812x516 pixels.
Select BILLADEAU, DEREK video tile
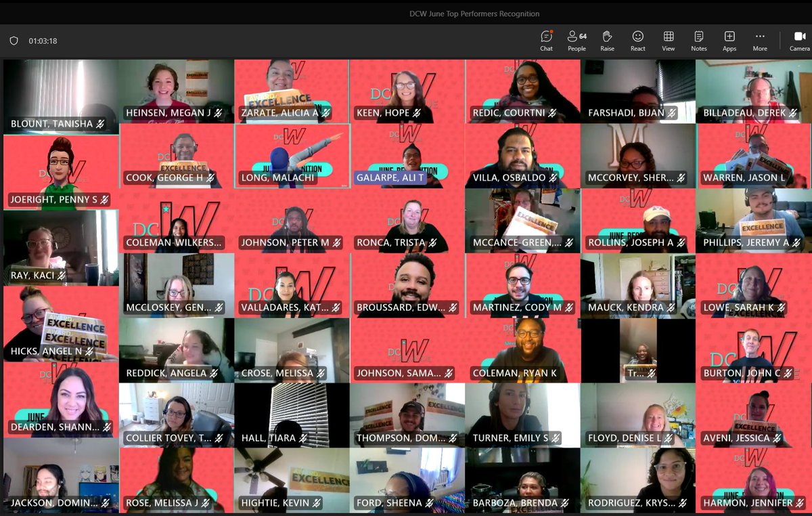coord(753,91)
